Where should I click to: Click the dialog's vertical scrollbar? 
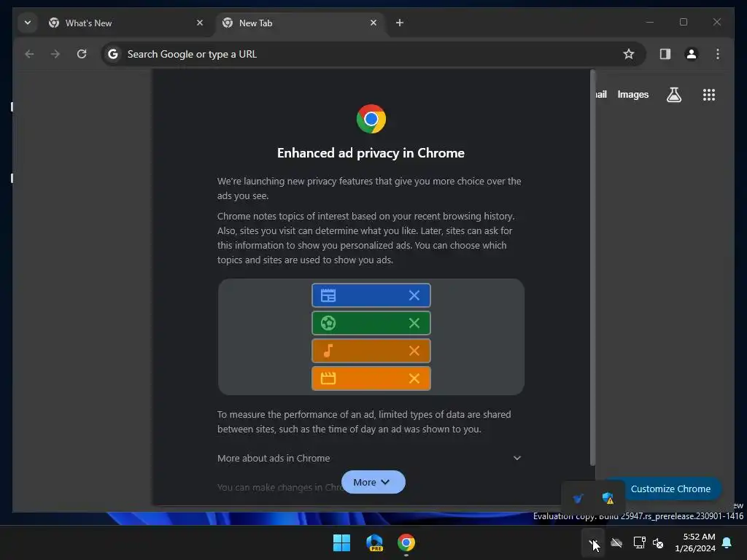592,268
